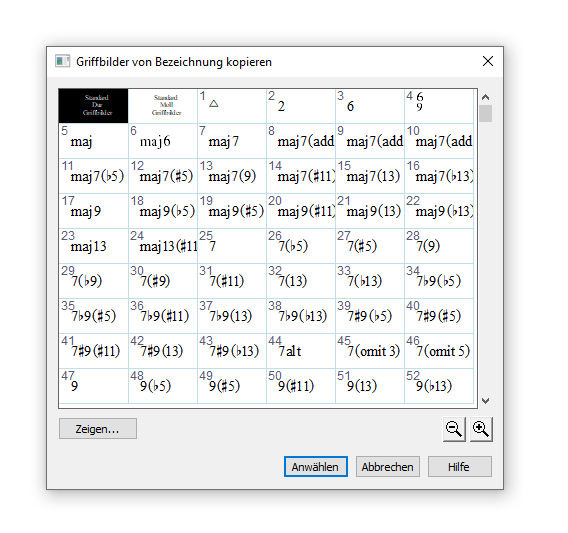Screen dimensions: 568x533
Task: Select cell 52 "9(♭13)"
Action: click(x=439, y=386)
